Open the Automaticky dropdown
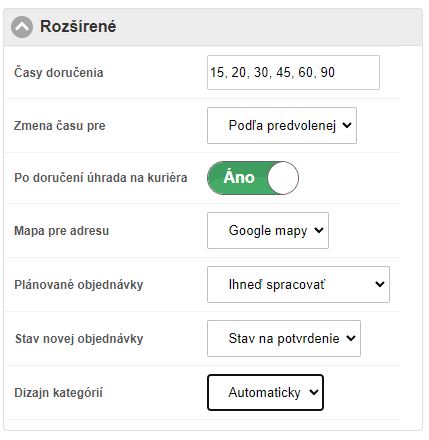429x440 pixels. click(x=265, y=392)
